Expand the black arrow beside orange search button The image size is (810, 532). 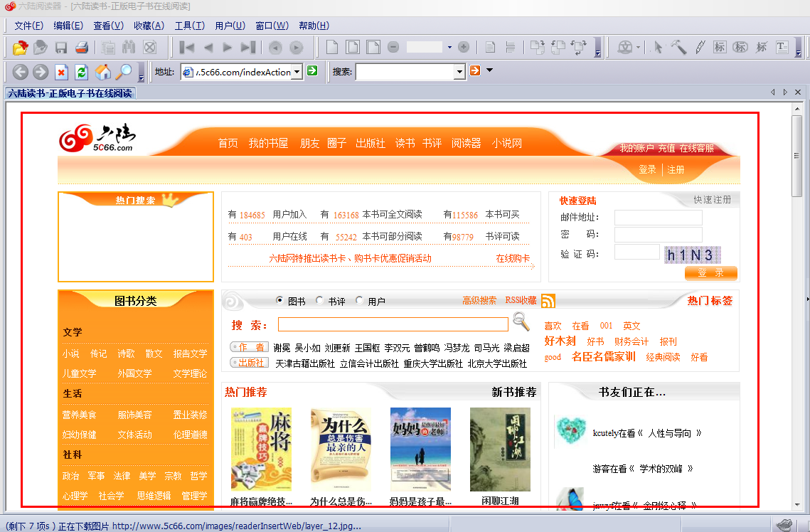pyautogui.click(x=489, y=71)
